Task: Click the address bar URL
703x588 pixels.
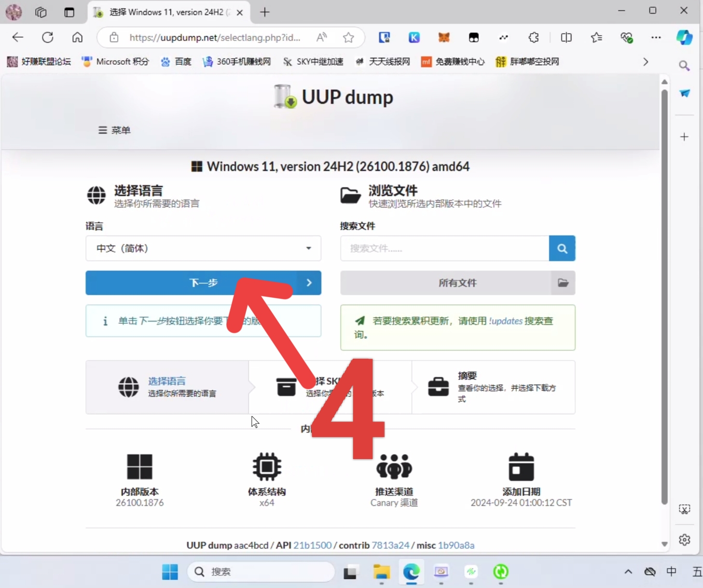Action: (x=215, y=37)
